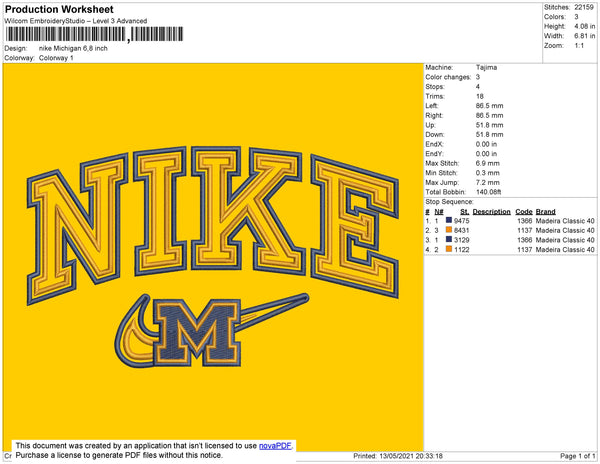The image size is (600, 464).
Task: Click the Max Jump value 7.2 mm
Action: [x=488, y=182]
